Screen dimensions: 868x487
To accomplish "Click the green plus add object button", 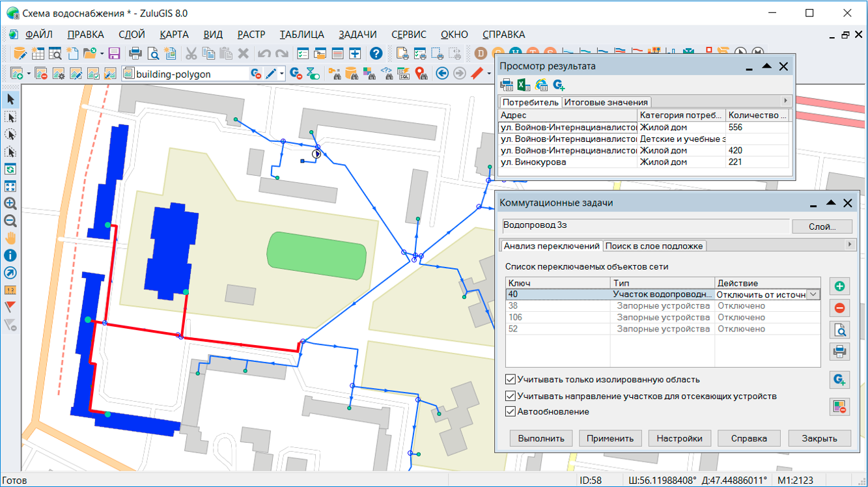I will (x=840, y=286).
